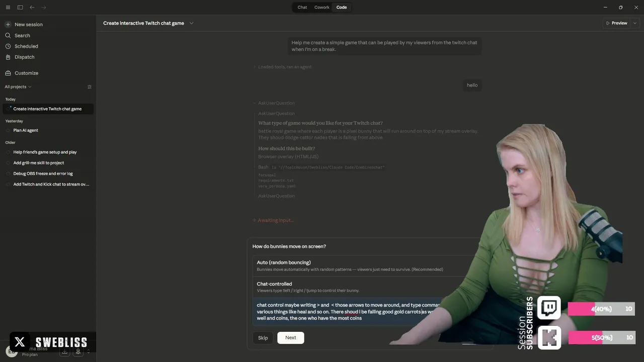Click the Next button
The height and width of the screenshot is (362, 644).
tap(290, 338)
